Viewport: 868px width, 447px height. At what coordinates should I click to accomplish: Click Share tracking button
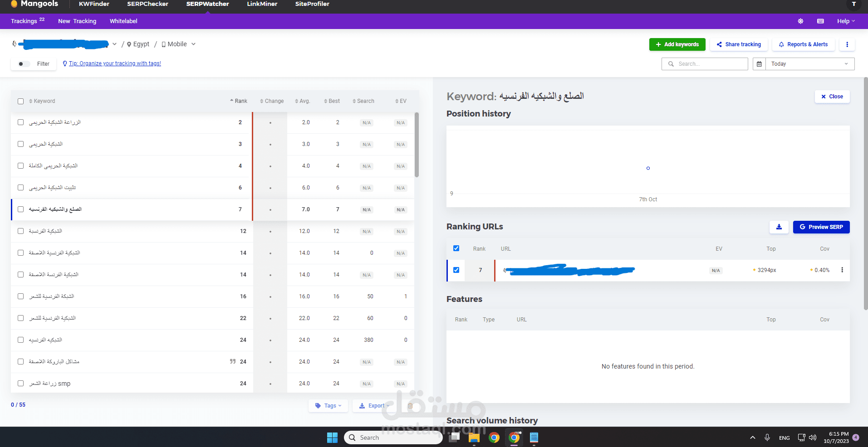pos(739,44)
